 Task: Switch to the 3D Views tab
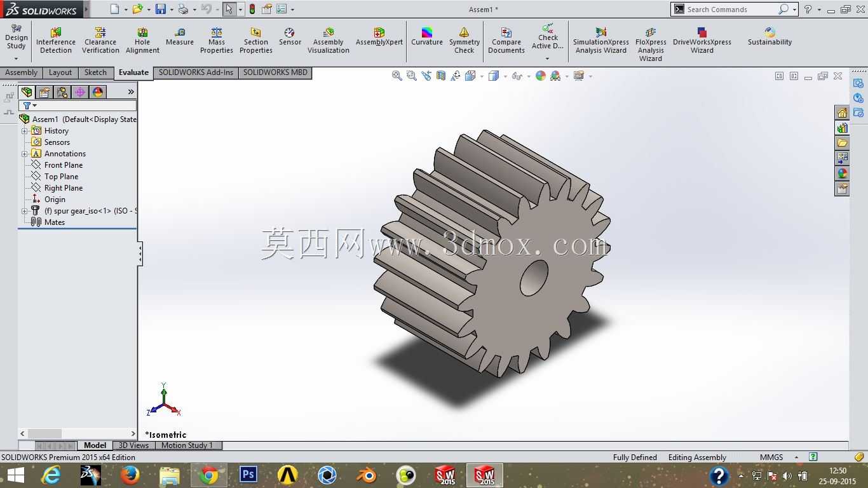click(134, 445)
